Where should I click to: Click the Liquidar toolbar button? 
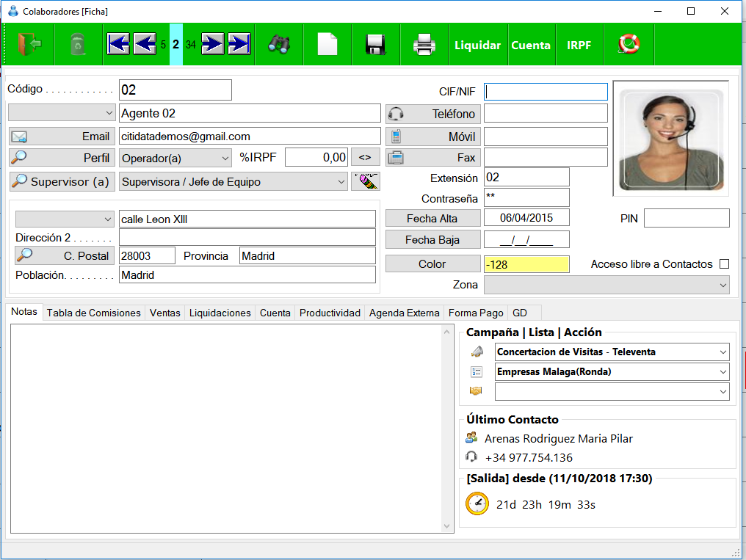478,46
